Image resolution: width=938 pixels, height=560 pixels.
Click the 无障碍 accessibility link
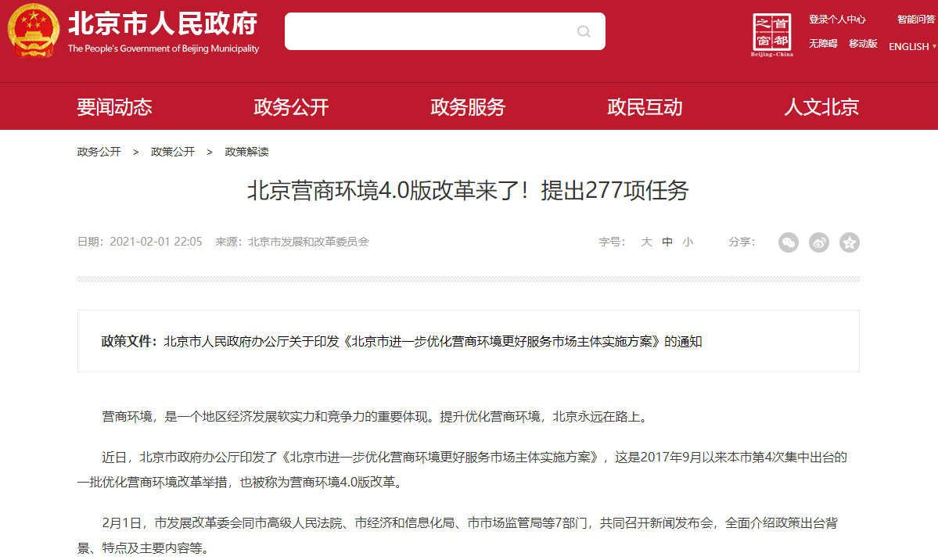point(823,43)
